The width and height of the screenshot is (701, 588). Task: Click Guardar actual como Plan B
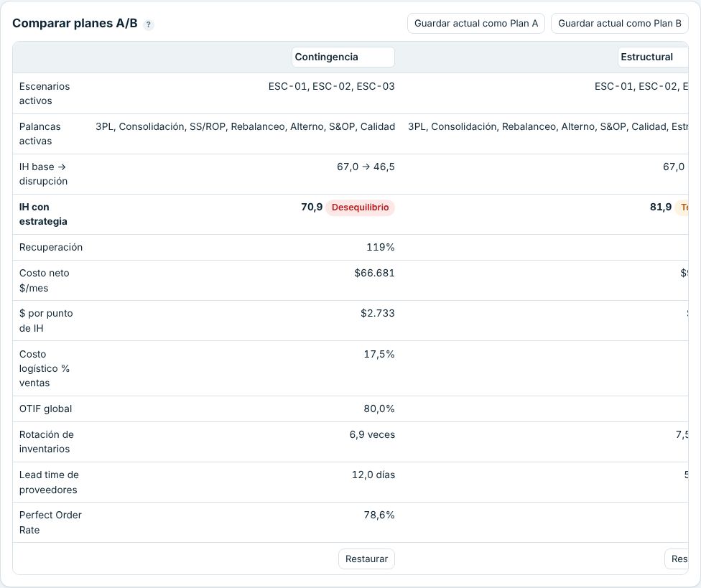(x=619, y=23)
